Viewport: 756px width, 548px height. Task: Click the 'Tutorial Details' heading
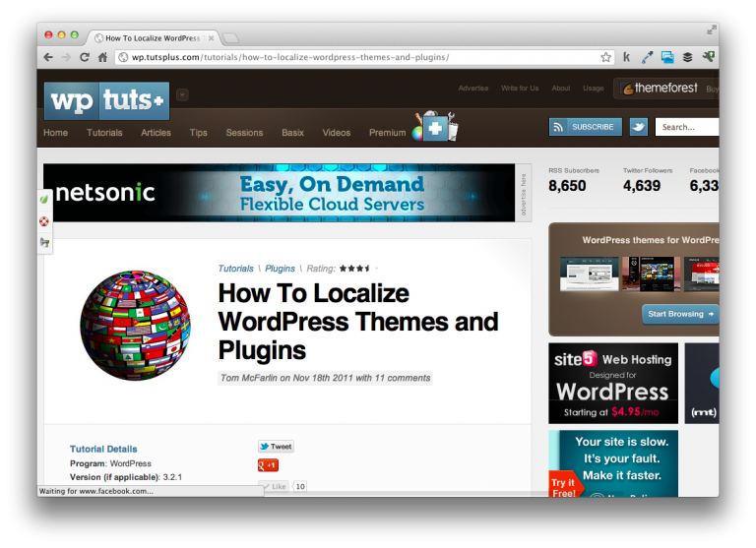(103, 450)
